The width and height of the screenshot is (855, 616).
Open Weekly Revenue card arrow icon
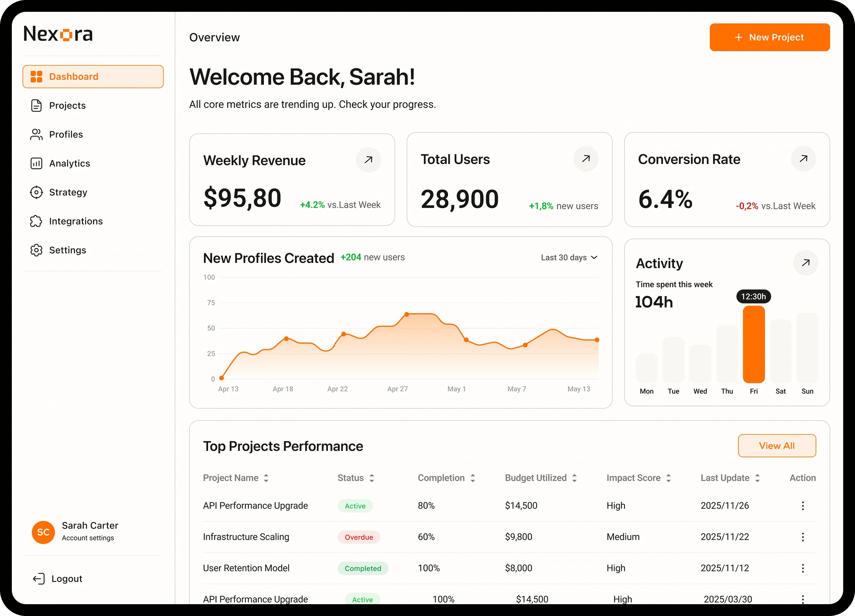368,160
